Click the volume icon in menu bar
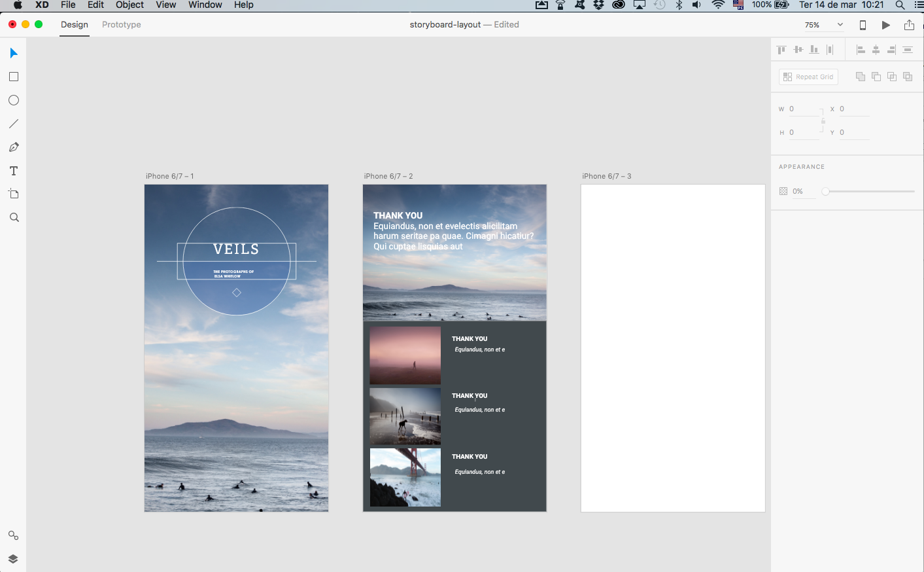This screenshot has width=924, height=572. tap(697, 5)
